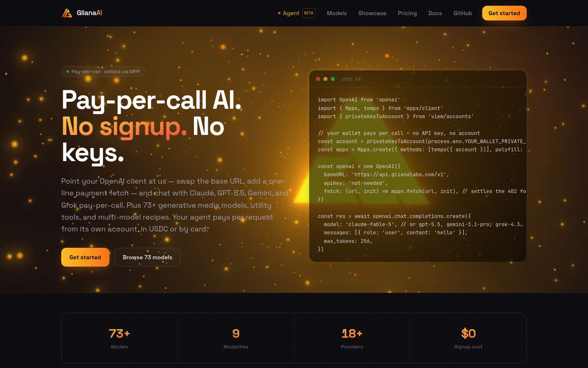Click the header Get started button
Screen dimensions: 588x368
(504, 13)
